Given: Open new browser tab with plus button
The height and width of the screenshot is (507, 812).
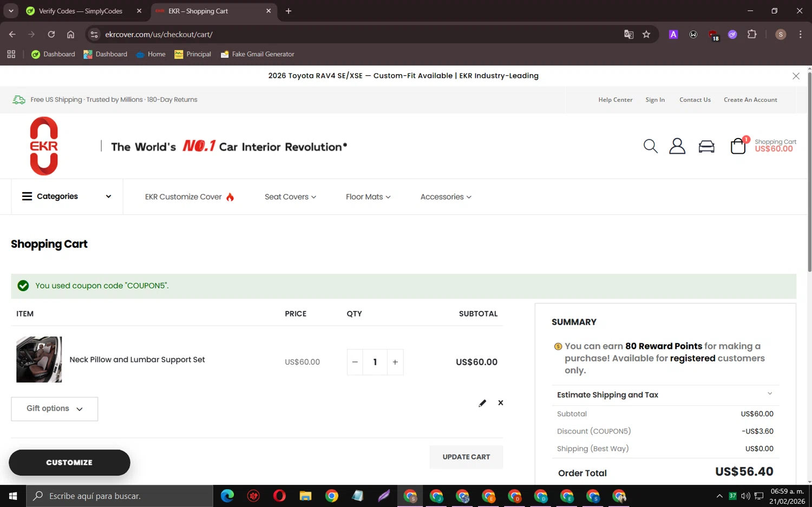Looking at the screenshot, I should tap(289, 11).
